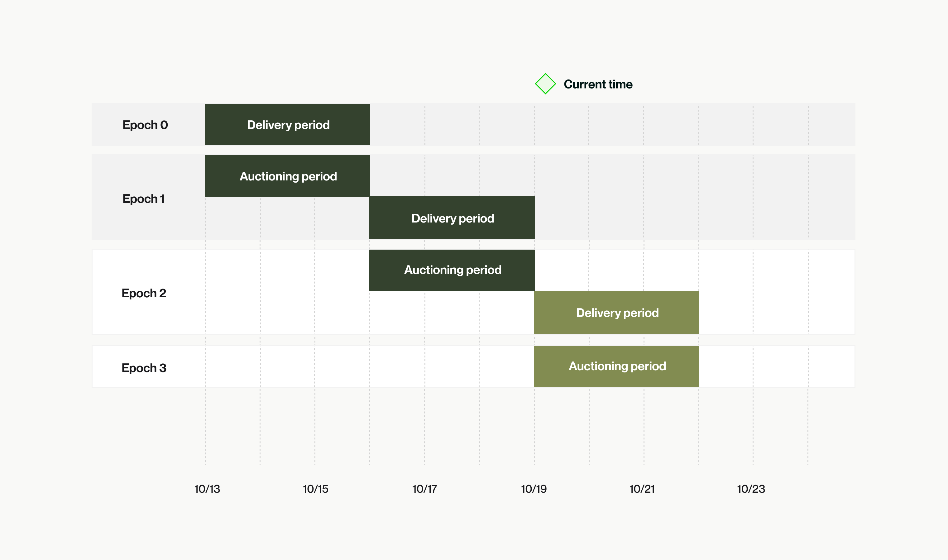The height and width of the screenshot is (560, 948).
Task: Select the Epoch 1 Delivery period bar
Action: (x=452, y=218)
